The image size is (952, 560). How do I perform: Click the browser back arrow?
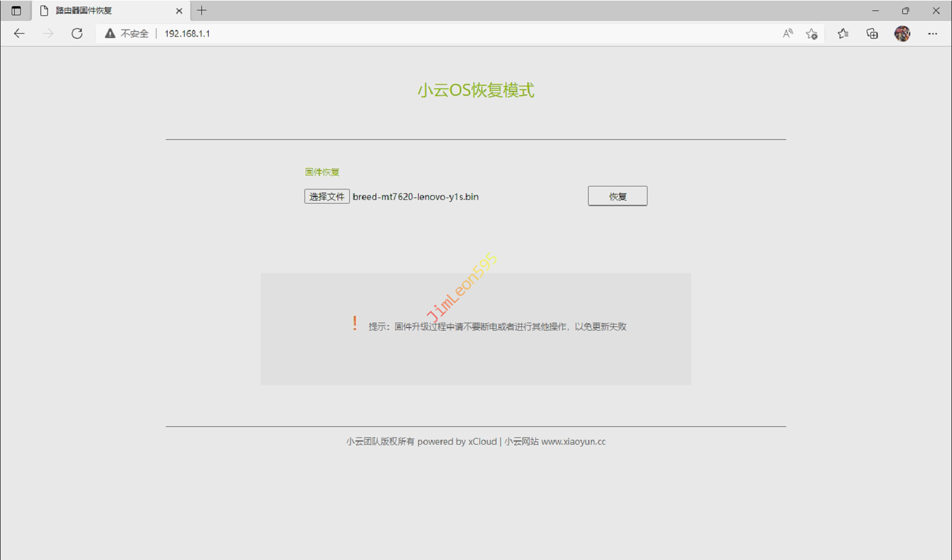coord(19,34)
